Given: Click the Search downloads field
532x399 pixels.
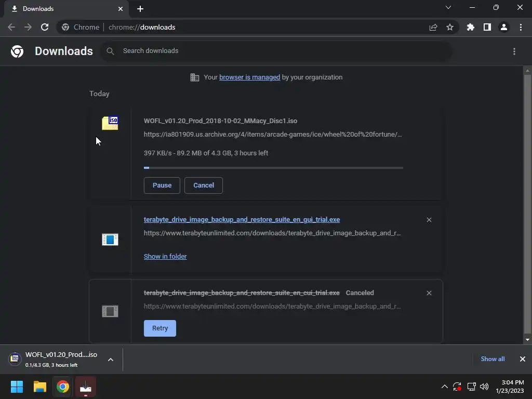Looking at the screenshot, I should [x=276, y=51].
